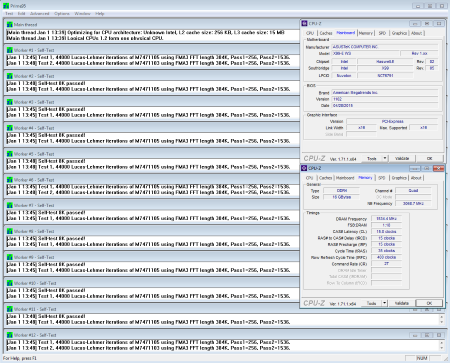Select SPD tab in lower CPU-Z window

click(382, 178)
